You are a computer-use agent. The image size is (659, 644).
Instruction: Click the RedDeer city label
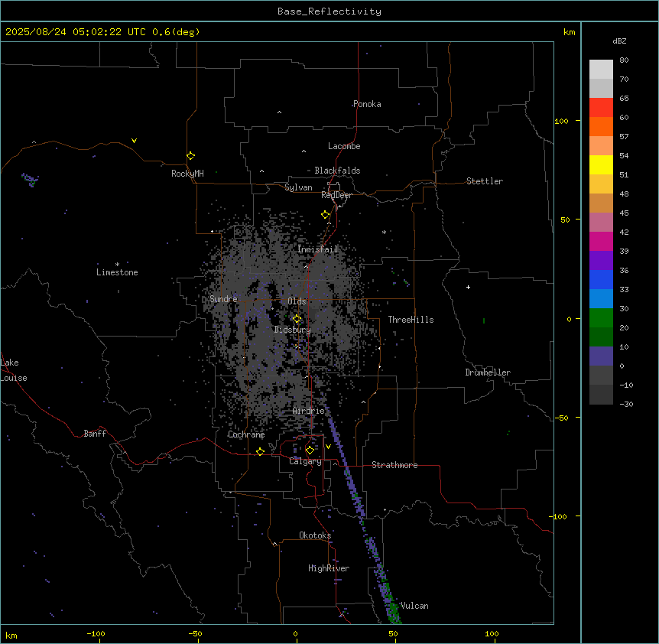(x=336, y=195)
